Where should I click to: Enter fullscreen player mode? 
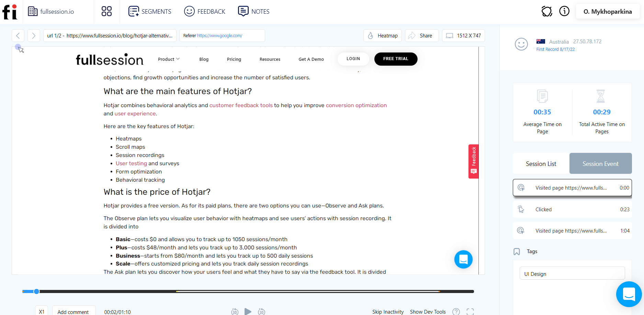[x=470, y=312]
